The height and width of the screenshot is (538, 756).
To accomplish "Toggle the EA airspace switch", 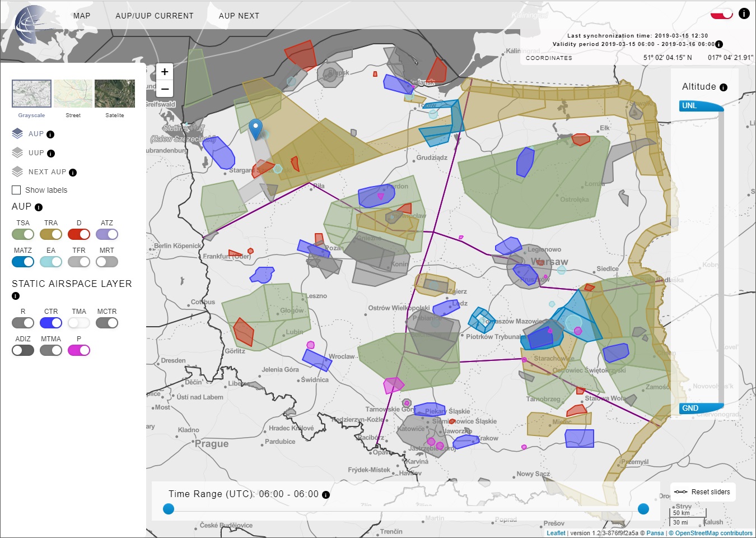I will point(51,262).
